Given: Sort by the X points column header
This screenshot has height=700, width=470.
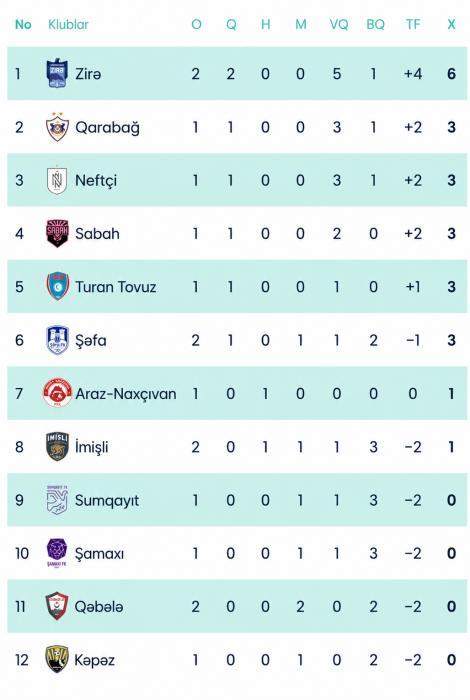Looking at the screenshot, I should pyautogui.click(x=451, y=24).
